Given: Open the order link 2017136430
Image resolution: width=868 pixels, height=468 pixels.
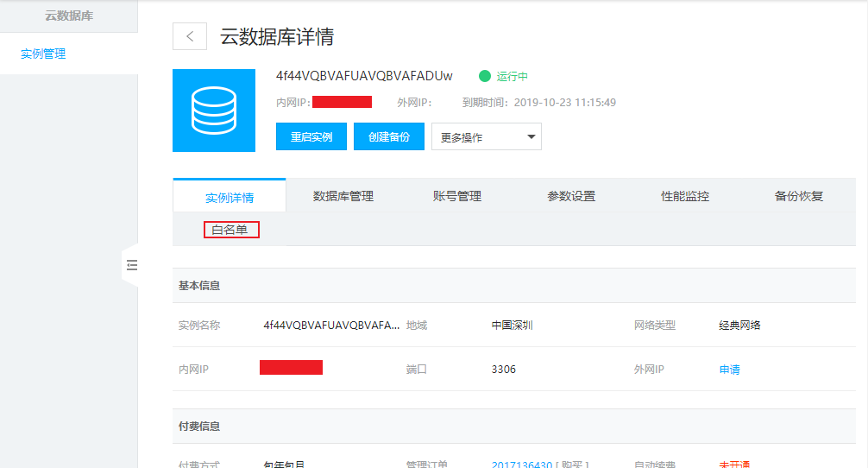Looking at the screenshot, I should pos(521,465).
